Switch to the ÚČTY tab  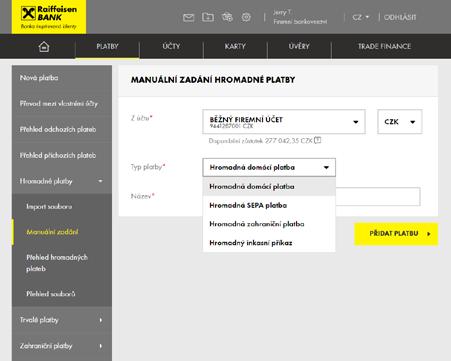point(171,46)
